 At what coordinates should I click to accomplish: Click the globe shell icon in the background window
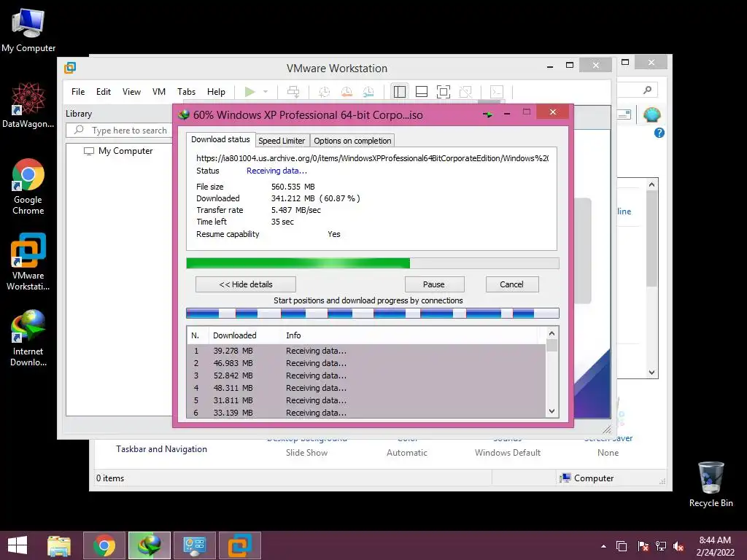tap(651, 114)
